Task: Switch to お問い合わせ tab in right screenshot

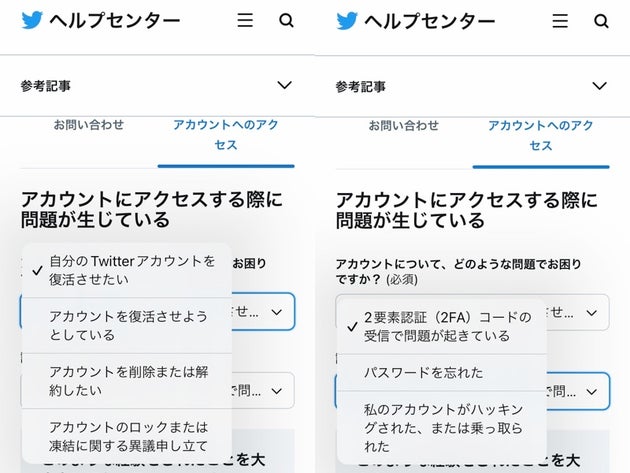Action: (x=404, y=126)
